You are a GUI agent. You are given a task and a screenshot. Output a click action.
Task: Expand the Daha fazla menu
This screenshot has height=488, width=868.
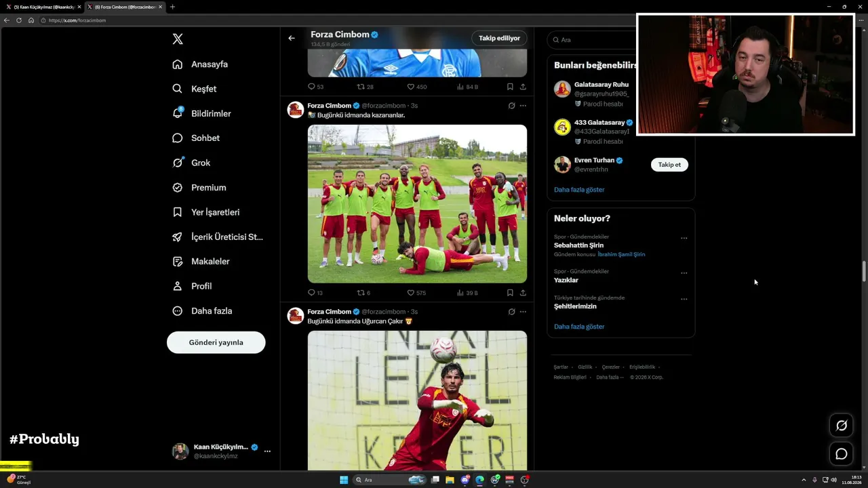click(x=202, y=311)
